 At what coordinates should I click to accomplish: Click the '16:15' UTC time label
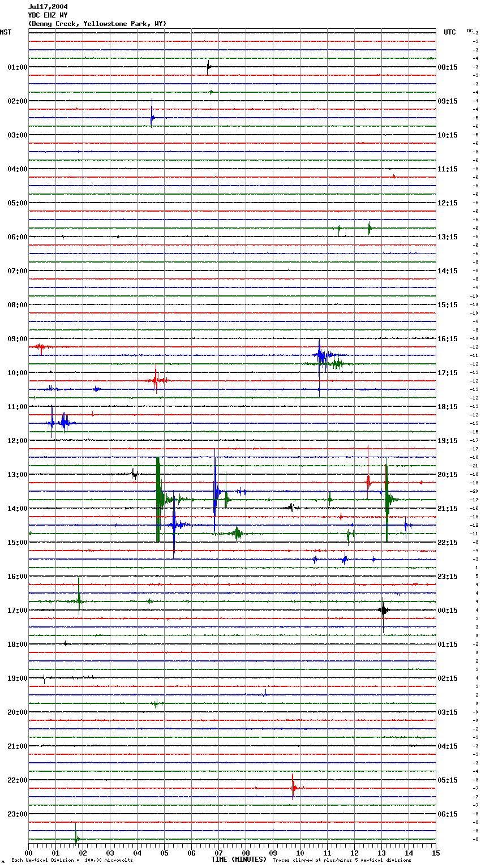(x=448, y=339)
